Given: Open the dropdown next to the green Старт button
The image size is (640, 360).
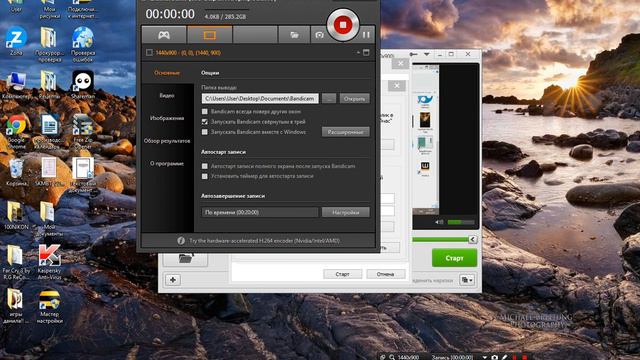Looking at the screenshot, I should [467, 280].
